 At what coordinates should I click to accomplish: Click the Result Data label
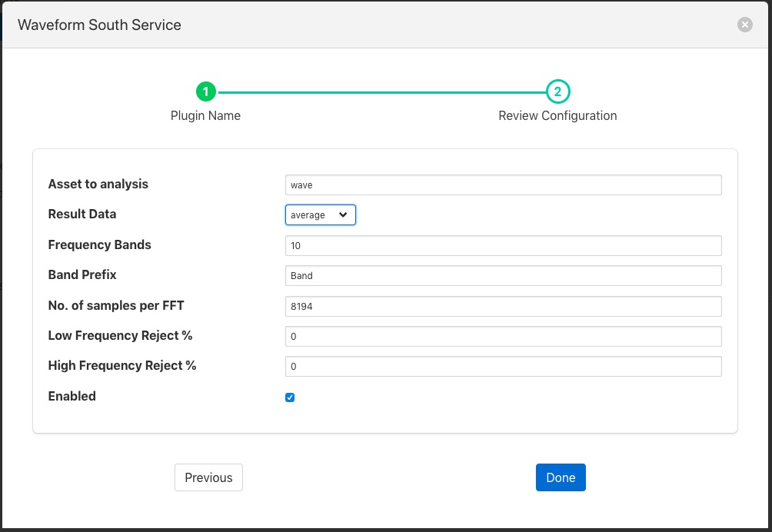[x=82, y=214]
